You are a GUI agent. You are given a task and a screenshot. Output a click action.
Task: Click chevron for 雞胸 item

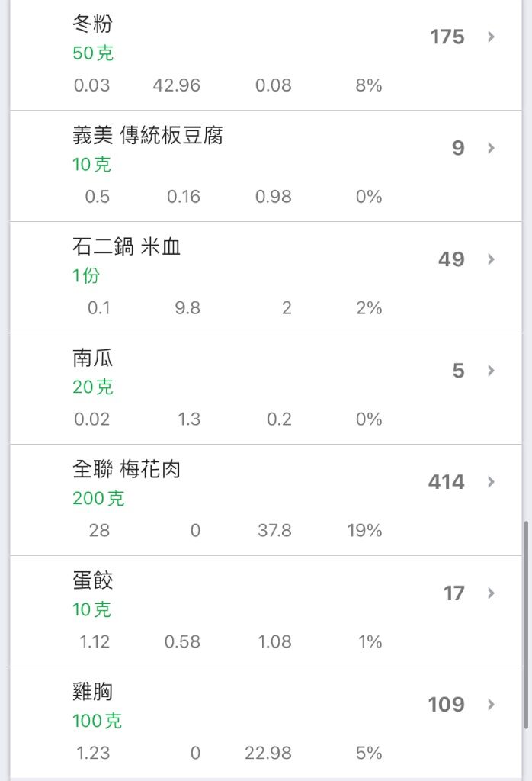(x=491, y=704)
